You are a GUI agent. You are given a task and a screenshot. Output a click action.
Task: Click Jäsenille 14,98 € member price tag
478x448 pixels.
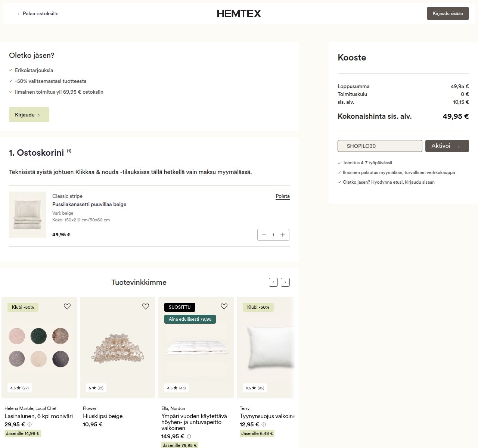point(22,433)
